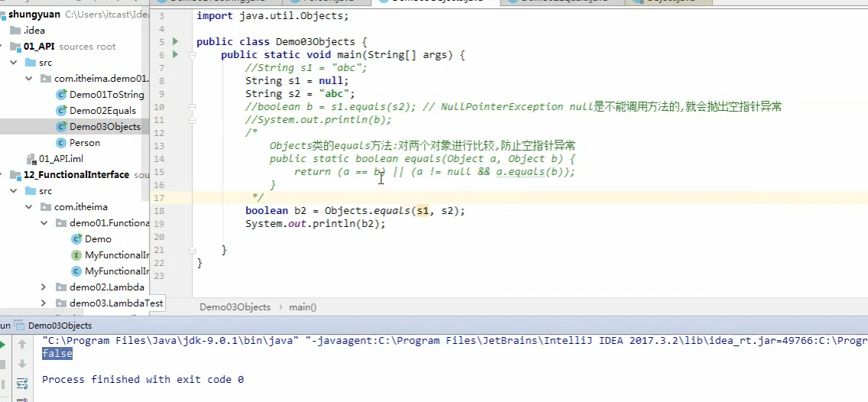Click the Run tab's Demo03Objects configuration icon

(x=19, y=326)
